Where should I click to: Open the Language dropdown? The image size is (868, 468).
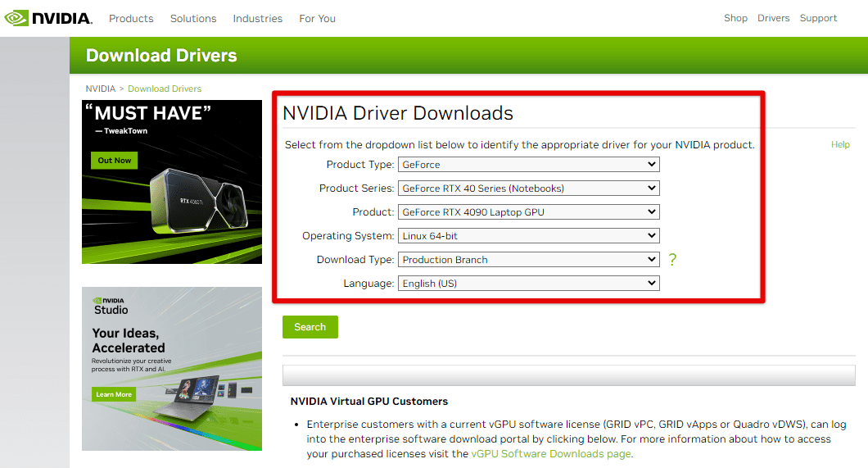529,284
